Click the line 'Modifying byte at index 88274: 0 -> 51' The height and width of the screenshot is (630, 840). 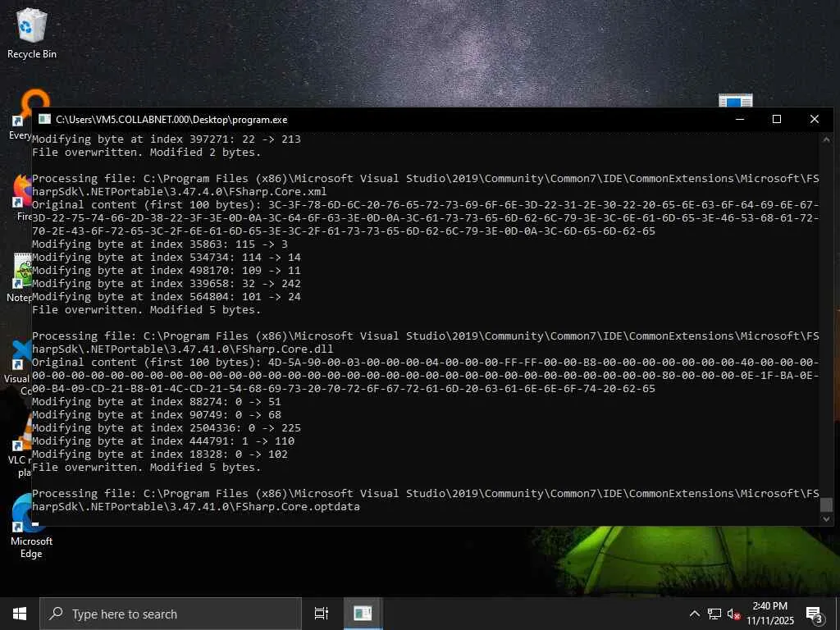click(x=157, y=402)
